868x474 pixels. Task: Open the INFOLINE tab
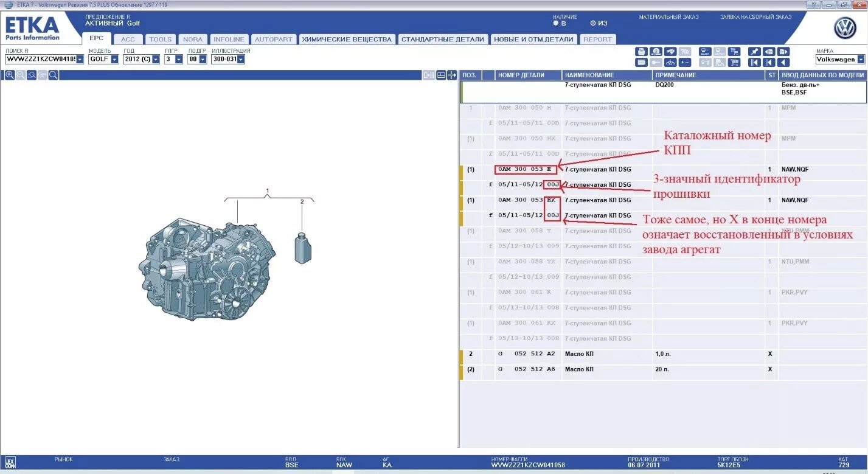pyautogui.click(x=229, y=39)
